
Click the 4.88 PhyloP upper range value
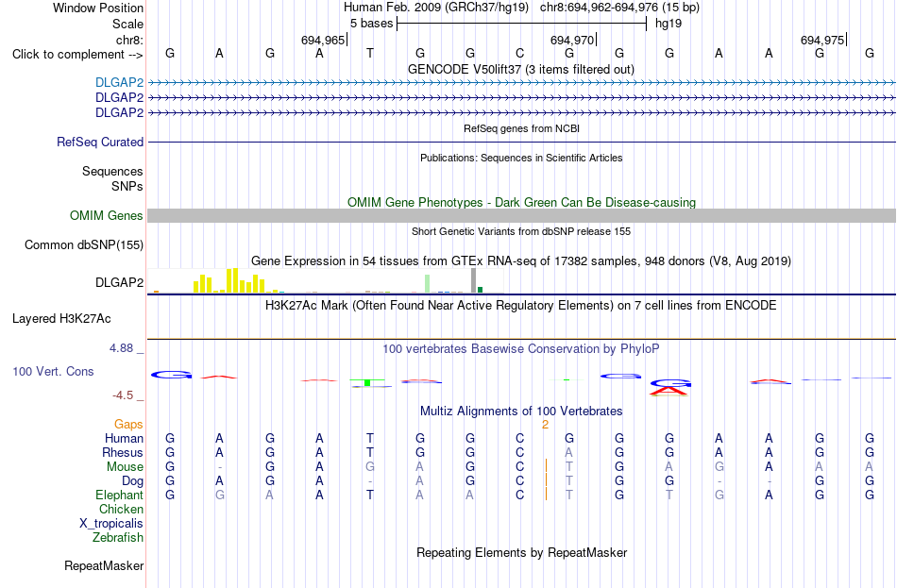click(121, 347)
